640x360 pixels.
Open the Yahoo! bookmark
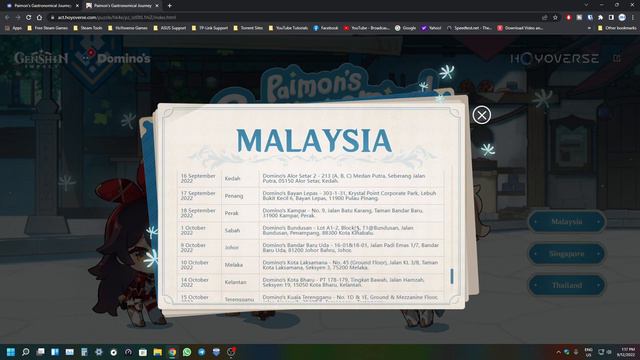tap(431, 28)
